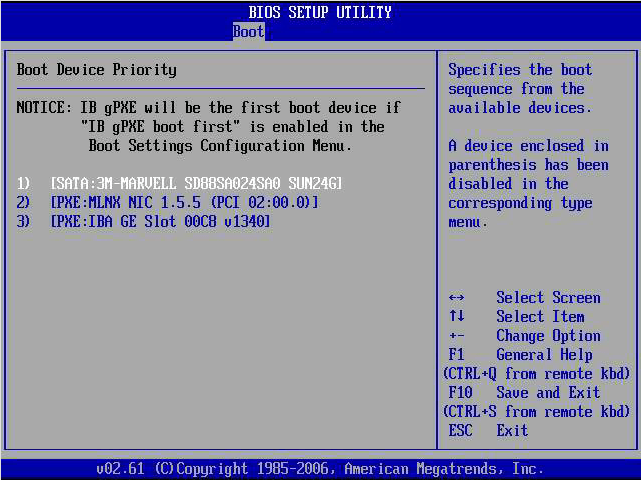The image size is (641, 480).
Task: Click the "General Help" text
Action: pyautogui.click(x=544, y=355)
